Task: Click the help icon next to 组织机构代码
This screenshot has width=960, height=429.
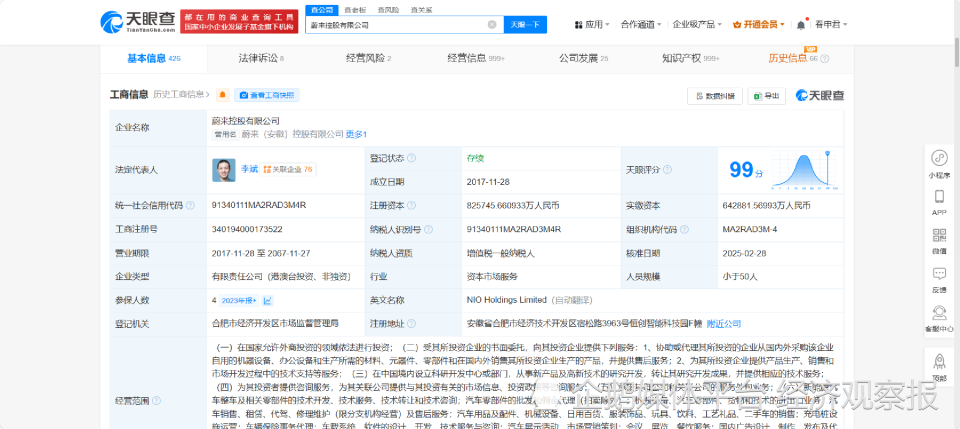Action: point(686,229)
